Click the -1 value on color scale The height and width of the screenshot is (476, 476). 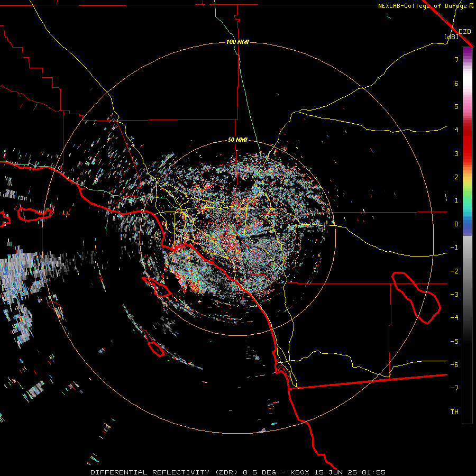pyautogui.click(x=454, y=248)
